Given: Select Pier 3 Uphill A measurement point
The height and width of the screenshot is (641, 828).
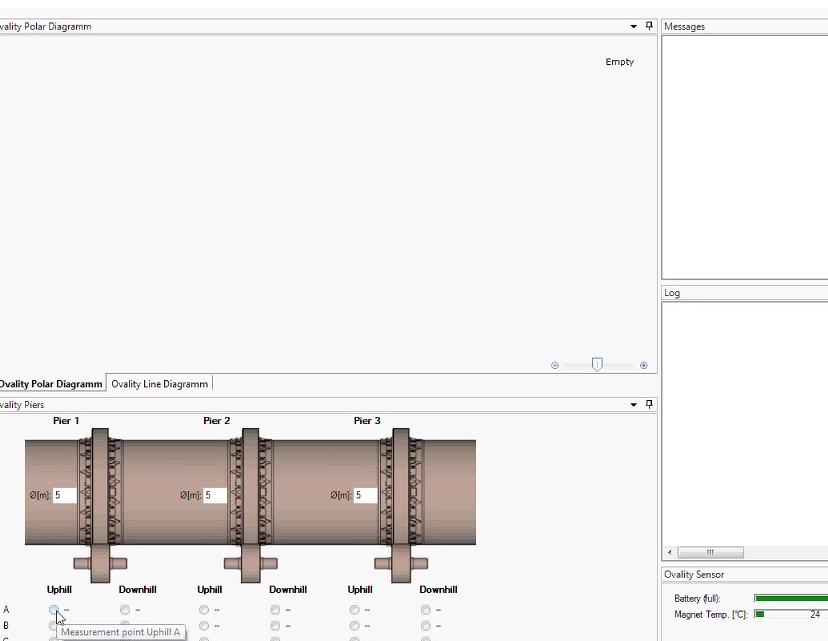Looking at the screenshot, I should (x=354, y=610).
